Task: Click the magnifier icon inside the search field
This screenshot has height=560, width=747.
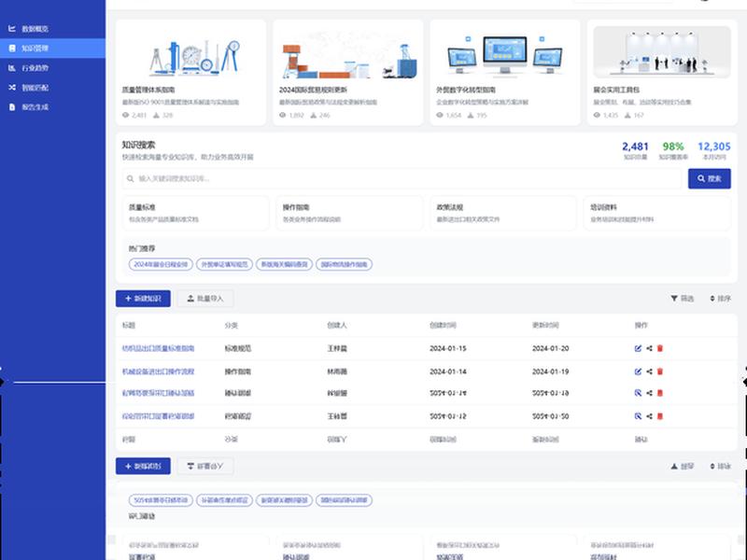Action: (130, 178)
